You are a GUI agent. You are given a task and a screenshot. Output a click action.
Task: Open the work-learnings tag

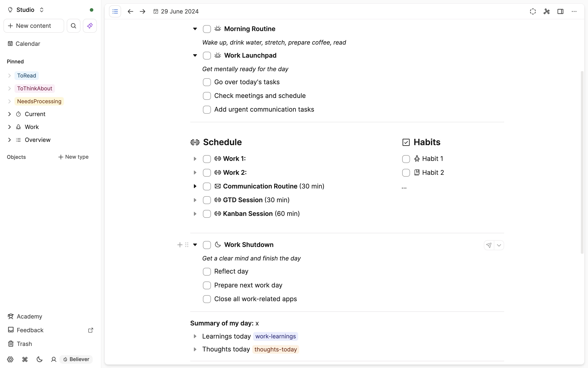[276, 336]
